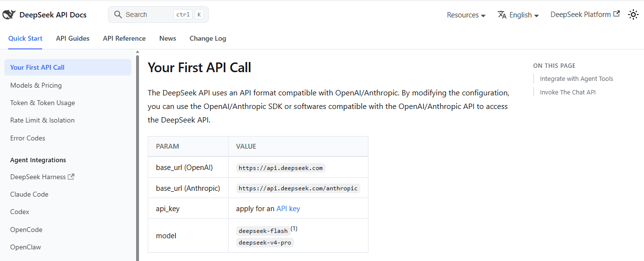This screenshot has width=644, height=261.
Task: Toggle the light/dark mode sun icon
Action: pos(633,15)
